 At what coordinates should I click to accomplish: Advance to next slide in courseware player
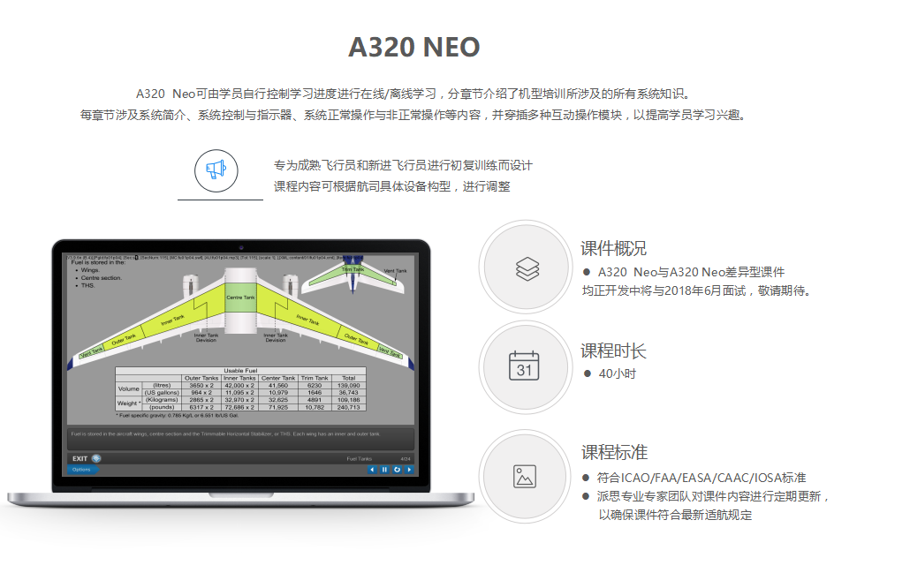409,470
